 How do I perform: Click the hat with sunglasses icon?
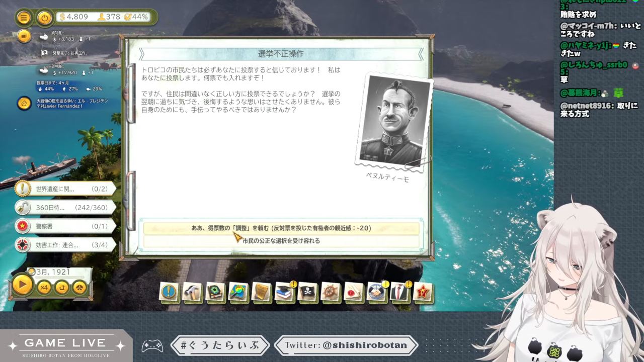point(79,288)
